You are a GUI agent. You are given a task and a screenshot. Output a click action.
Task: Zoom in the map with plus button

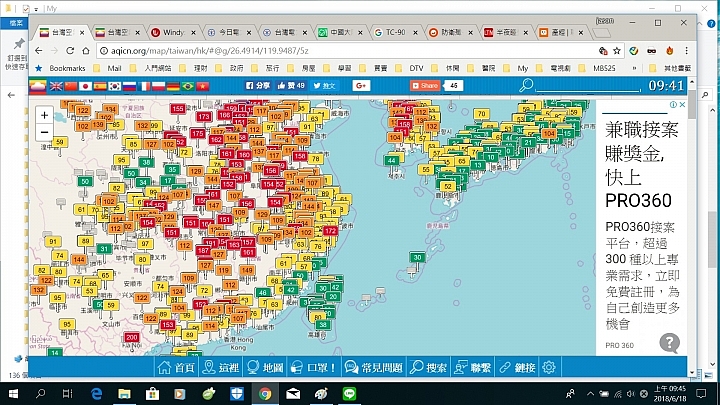coord(45,115)
